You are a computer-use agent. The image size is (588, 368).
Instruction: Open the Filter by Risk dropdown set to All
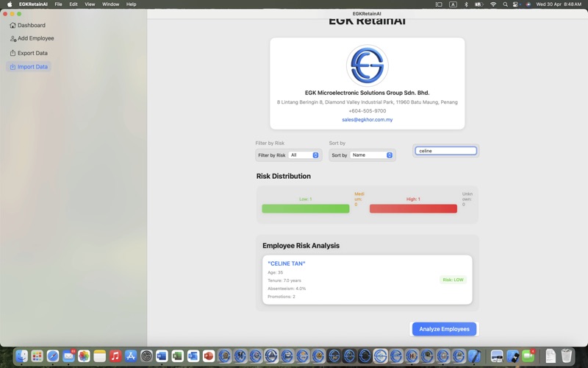[x=304, y=155]
